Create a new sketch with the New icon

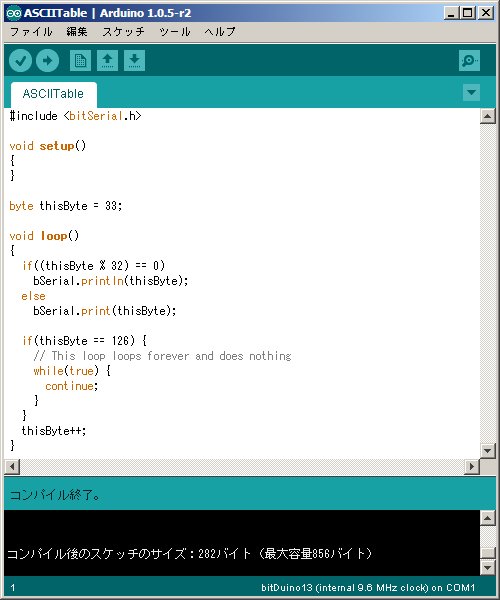pyautogui.click(x=80, y=60)
